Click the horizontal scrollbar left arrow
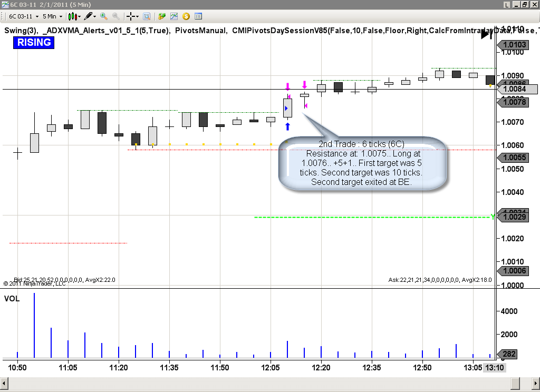 [x=4, y=383]
